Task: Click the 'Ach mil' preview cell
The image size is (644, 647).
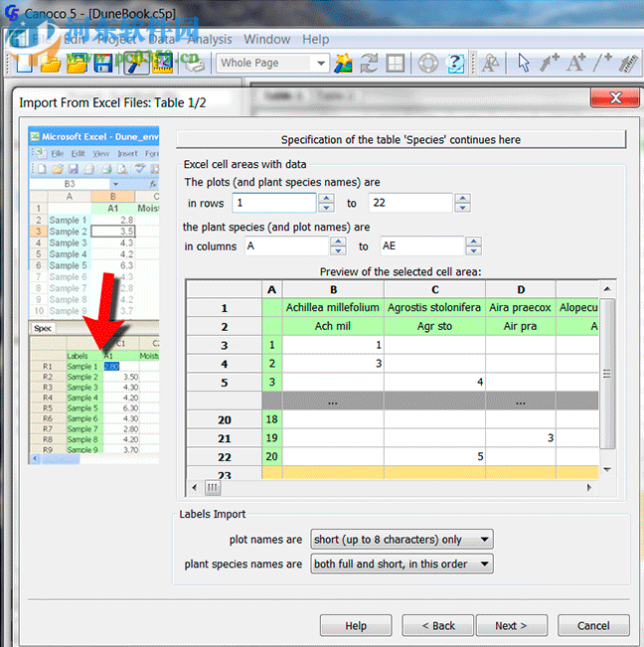Action: coord(333,326)
